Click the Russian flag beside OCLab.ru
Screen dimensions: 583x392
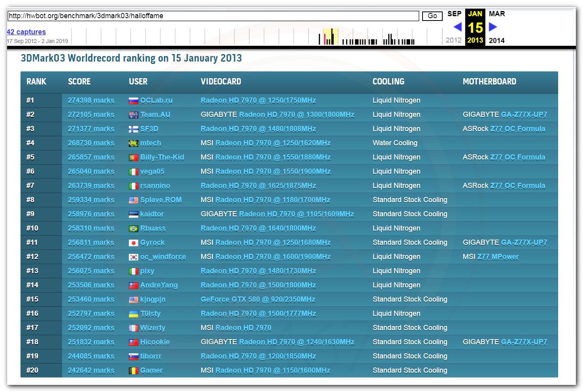[134, 101]
